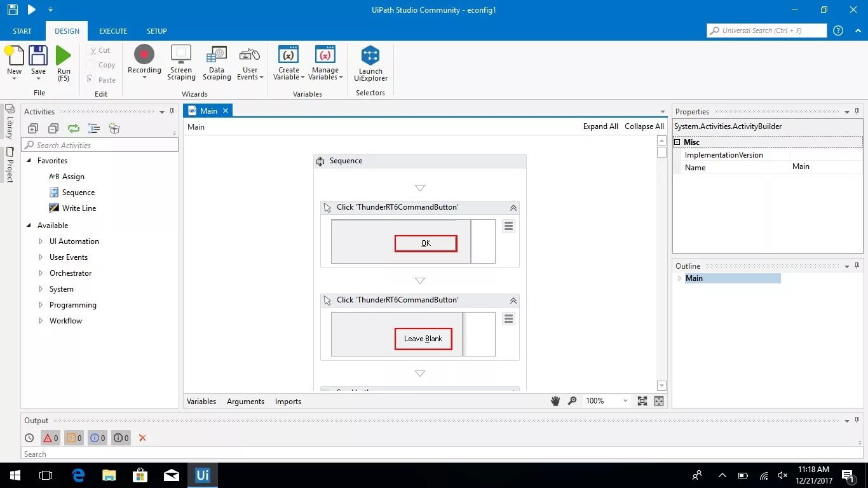The width and height of the screenshot is (868, 488).
Task: Click the Universal Search box
Action: click(x=766, y=30)
